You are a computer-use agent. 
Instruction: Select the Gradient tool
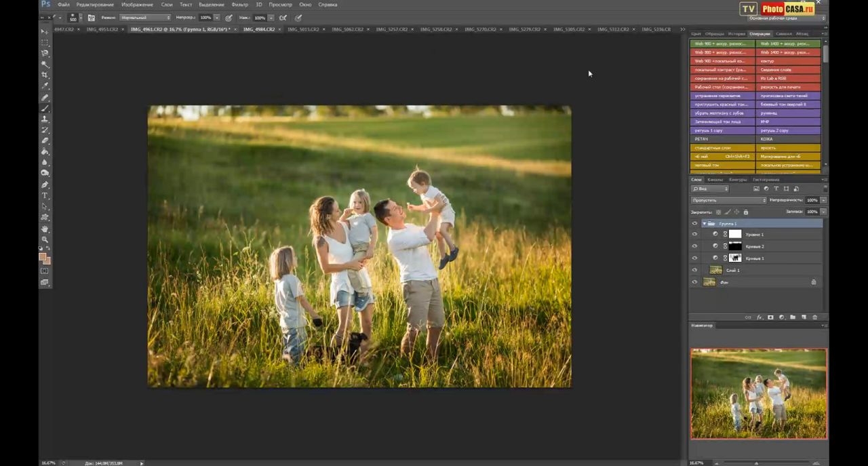click(45, 151)
